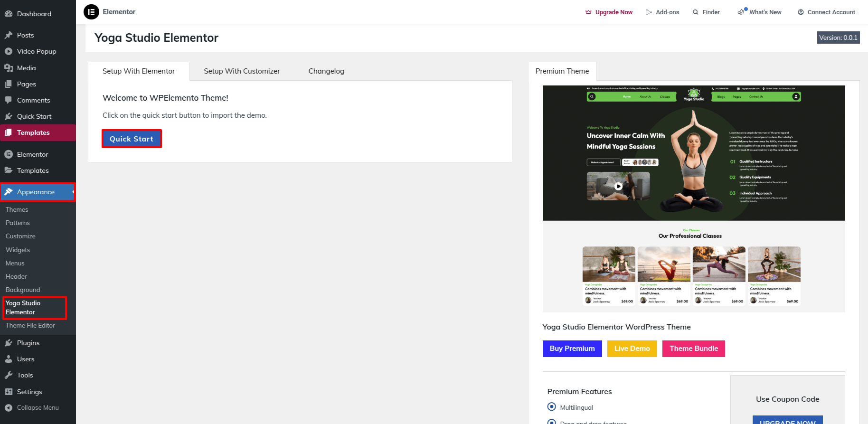Image resolution: width=868 pixels, height=424 pixels.
Task: Open the Setup With Customizer tab
Action: click(242, 71)
